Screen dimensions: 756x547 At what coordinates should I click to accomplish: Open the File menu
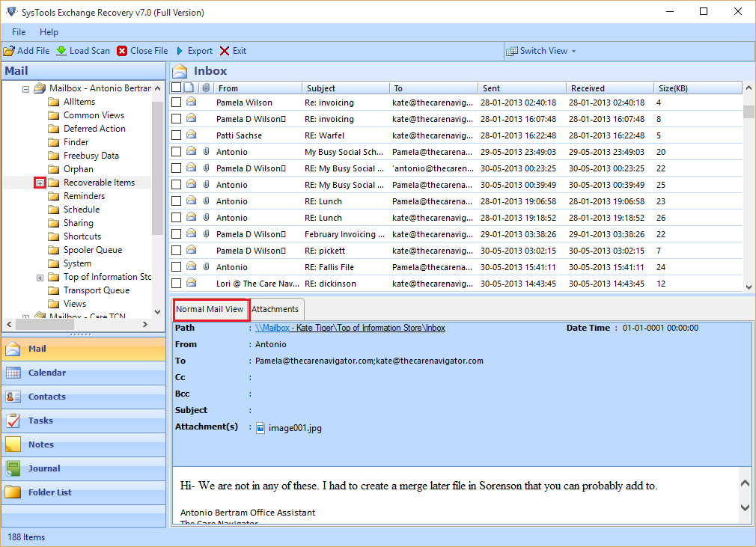tap(19, 32)
